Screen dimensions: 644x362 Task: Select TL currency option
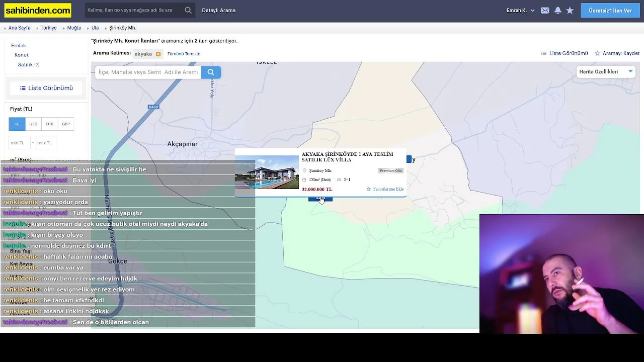17,124
